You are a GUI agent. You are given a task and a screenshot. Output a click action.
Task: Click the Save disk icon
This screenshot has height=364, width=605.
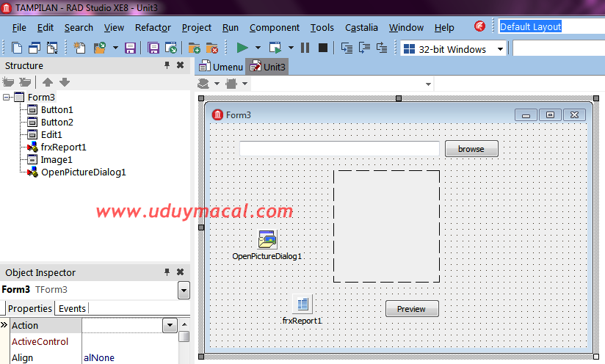pos(130,48)
